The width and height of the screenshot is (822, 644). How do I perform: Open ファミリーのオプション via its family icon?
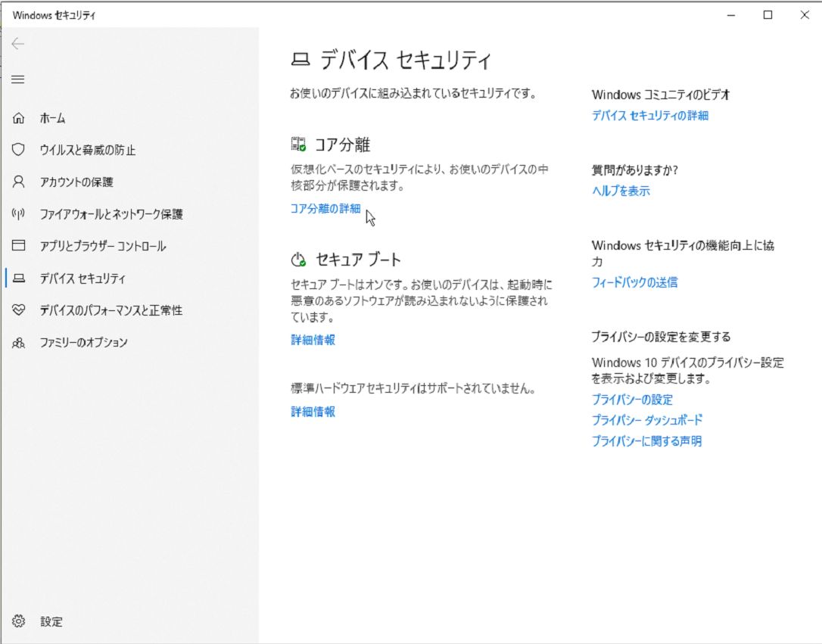coord(18,342)
